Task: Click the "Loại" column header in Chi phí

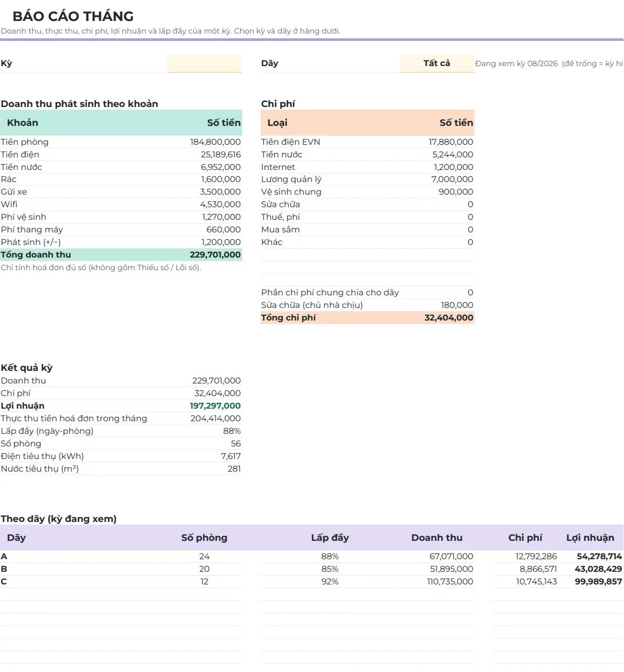Action: point(277,123)
